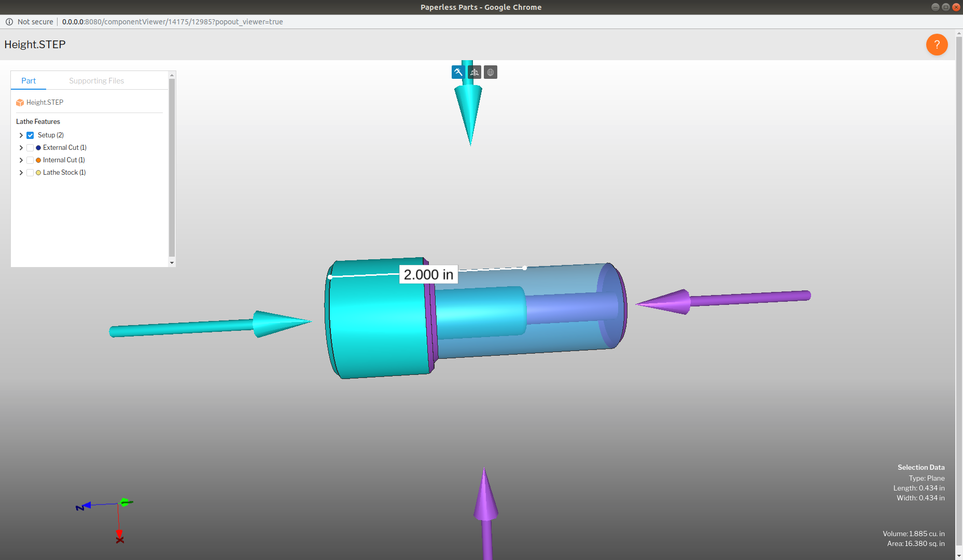The image size is (963, 560).
Task: Click the orange dot beside Internal Cut
Action: coord(38,160)
